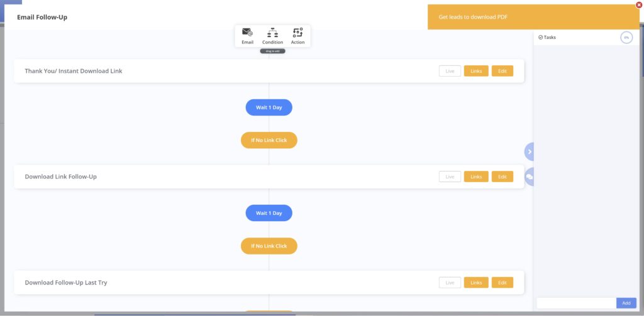Image resolution: width=644 pixels, height=316 pixels.
Task: Open Links for Thank You email
Action: point(476,71)
